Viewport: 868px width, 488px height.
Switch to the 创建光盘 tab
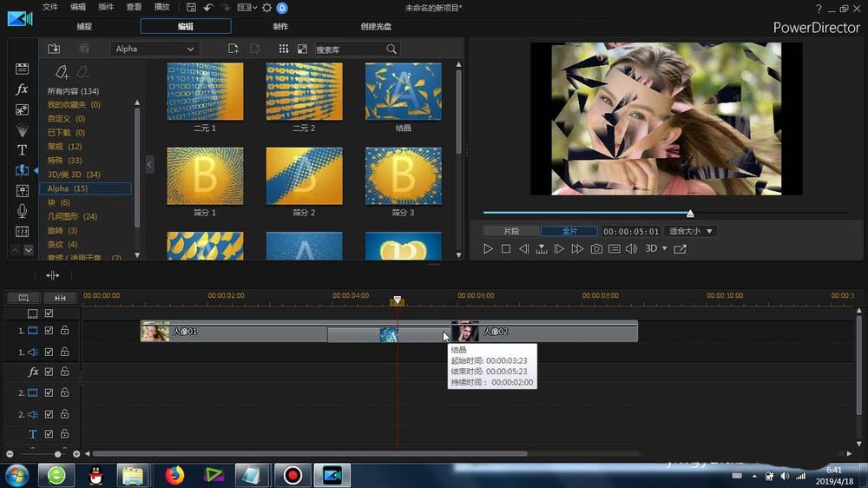(376, 27)
